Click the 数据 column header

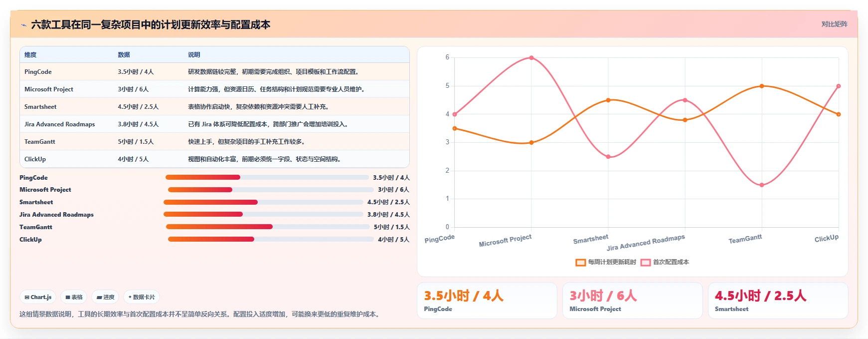coord(124,55)
